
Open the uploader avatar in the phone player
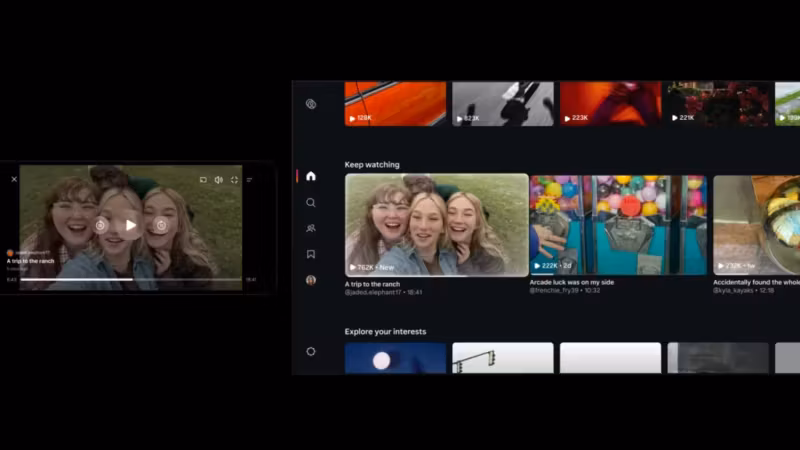(x=10, y=253)
